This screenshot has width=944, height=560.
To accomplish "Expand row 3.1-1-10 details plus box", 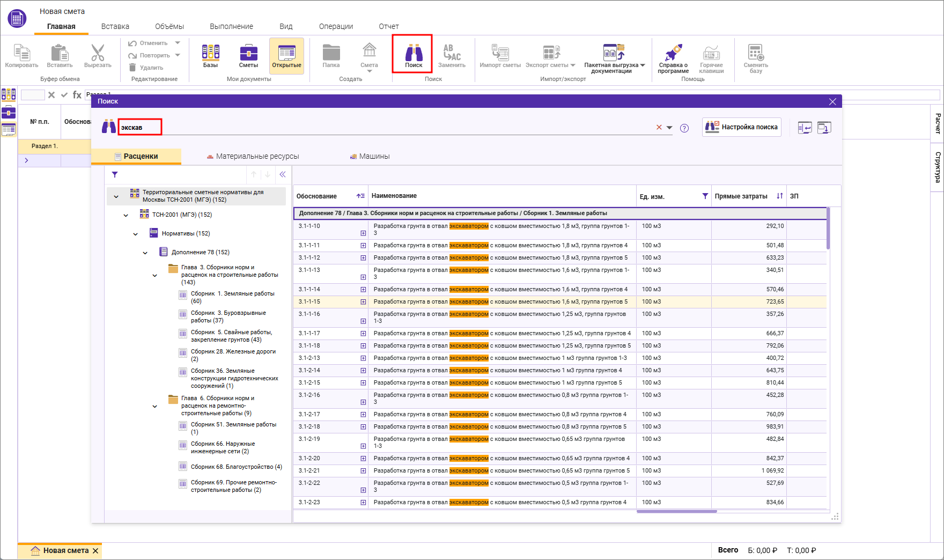I will [363, 233].
